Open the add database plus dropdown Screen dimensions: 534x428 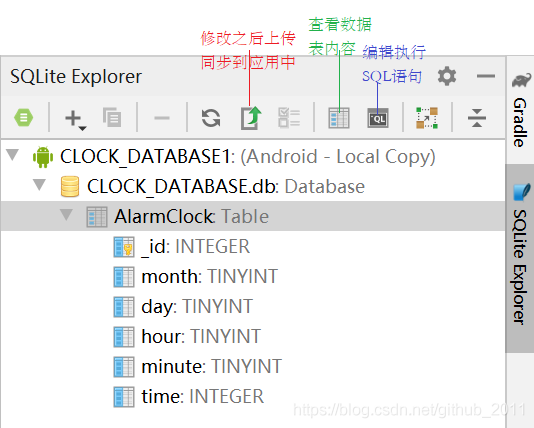[75, 120]
